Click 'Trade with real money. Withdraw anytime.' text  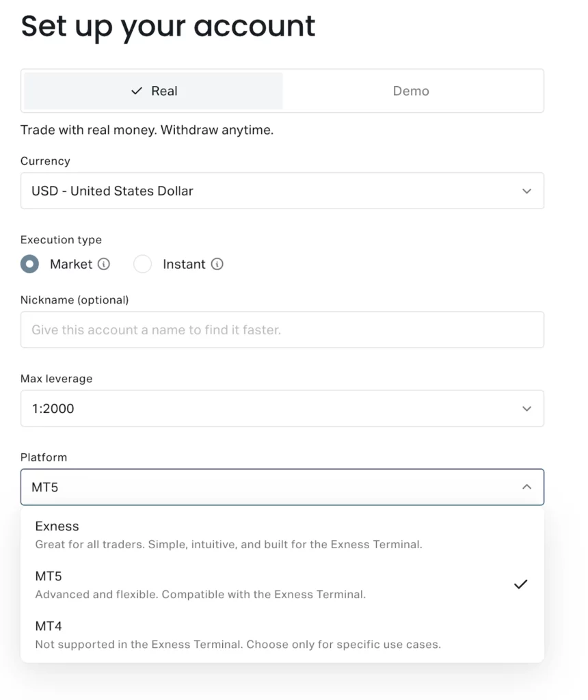147,130
